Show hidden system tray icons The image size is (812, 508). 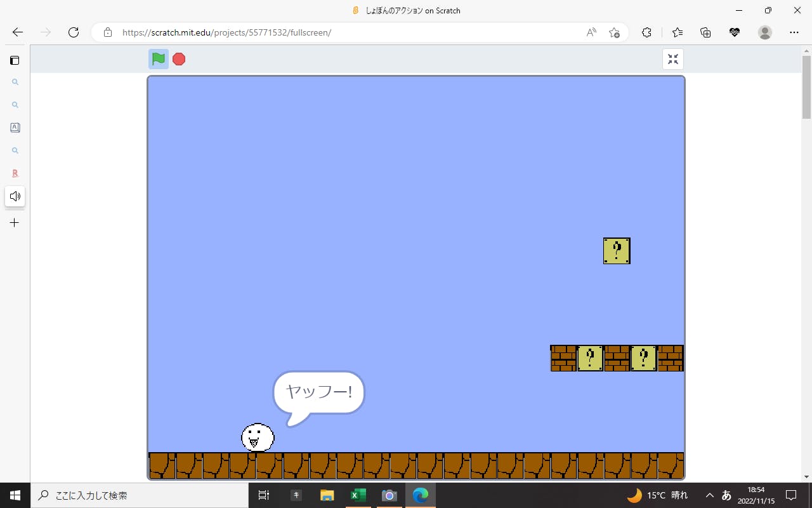click(709, 495)
